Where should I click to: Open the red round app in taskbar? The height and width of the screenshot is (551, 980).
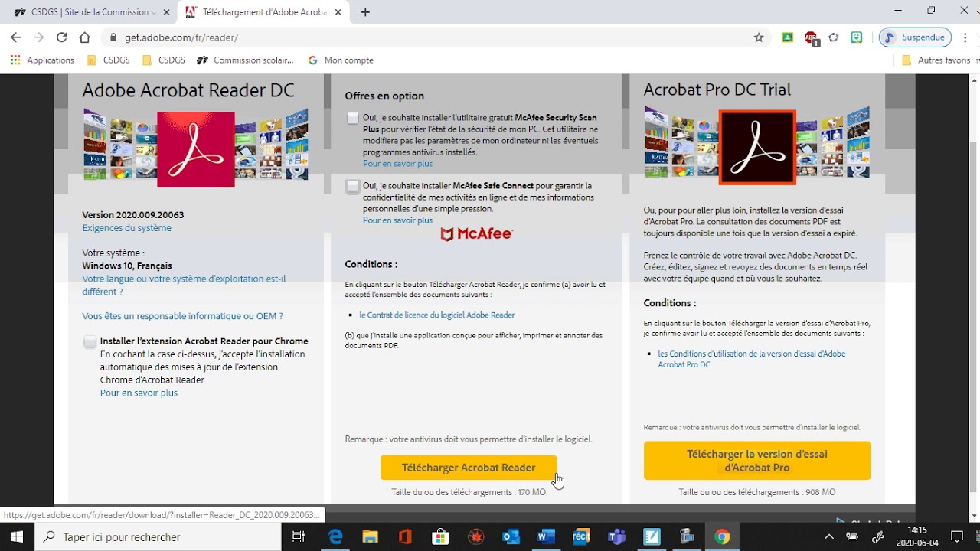pos(476,537)
